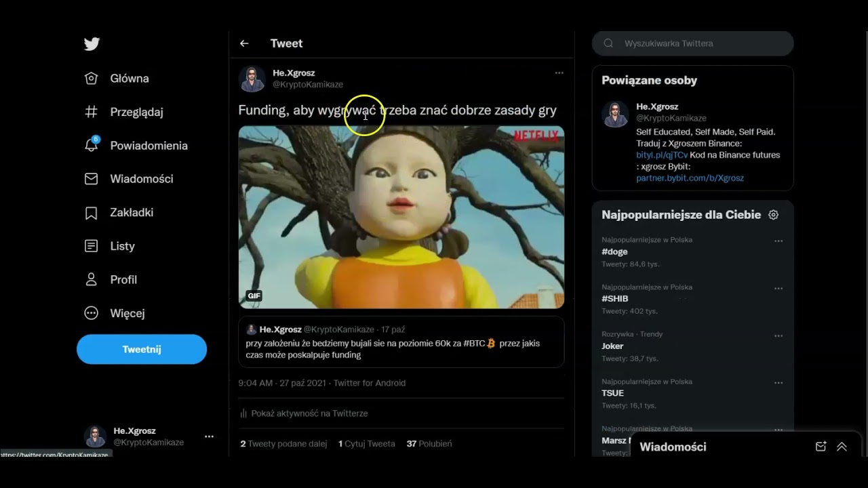Click the Twitter bird logo
The height and width of the screenshot is (488, 868).
pos(92,44)
